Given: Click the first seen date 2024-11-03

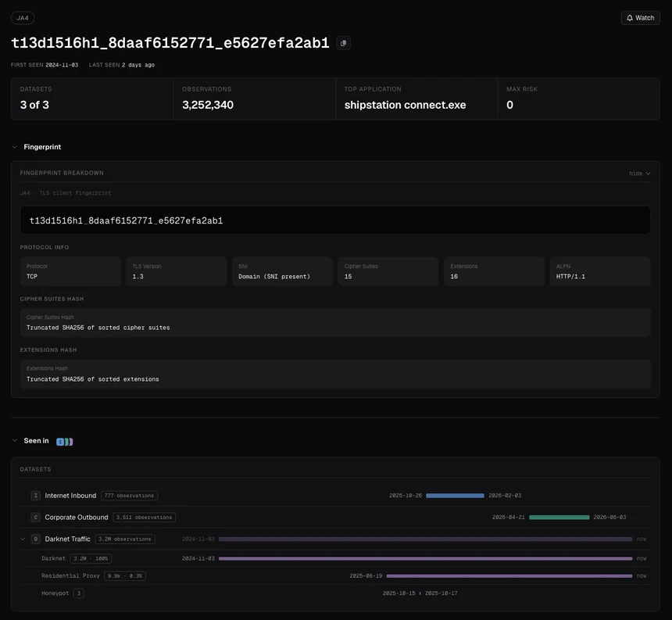Looking at the screenshot, I should pos(62,65).
